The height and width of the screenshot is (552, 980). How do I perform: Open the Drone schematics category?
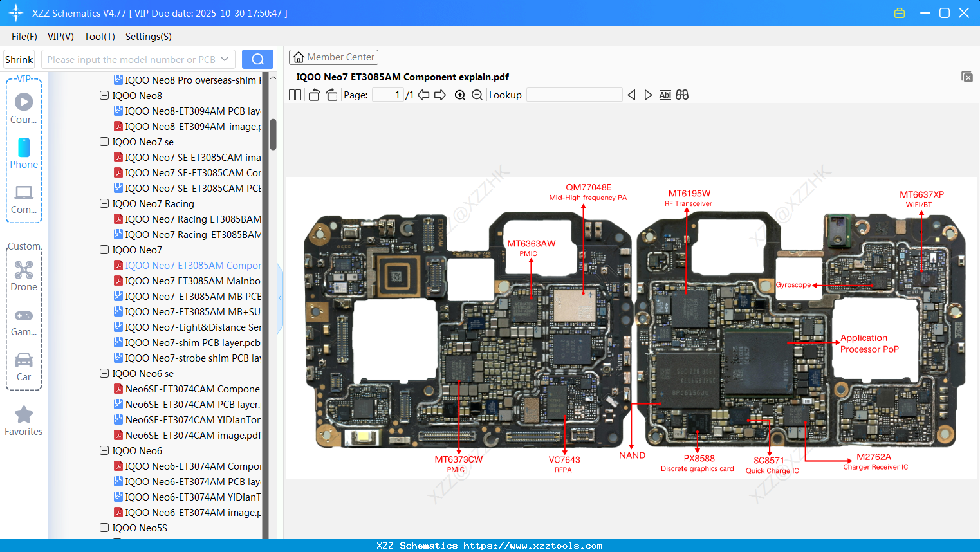point(23,270)
